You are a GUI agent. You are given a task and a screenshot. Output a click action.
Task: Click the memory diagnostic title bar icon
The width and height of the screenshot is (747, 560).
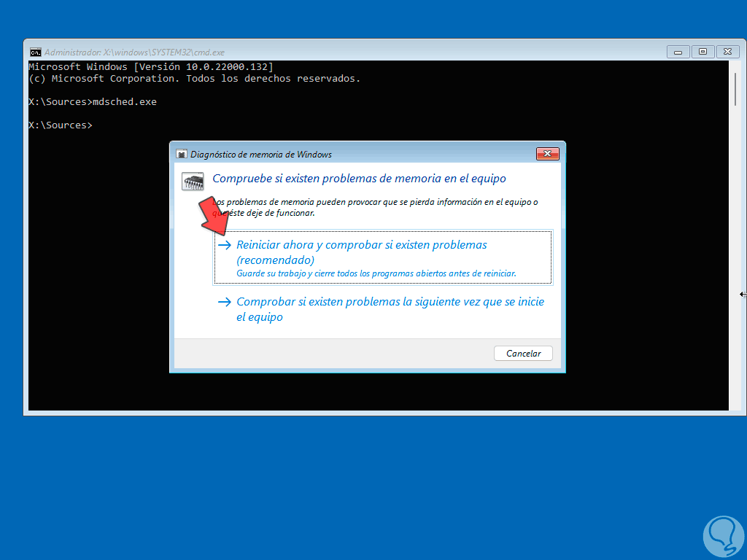pyautogui.click(x=181, y=155)
